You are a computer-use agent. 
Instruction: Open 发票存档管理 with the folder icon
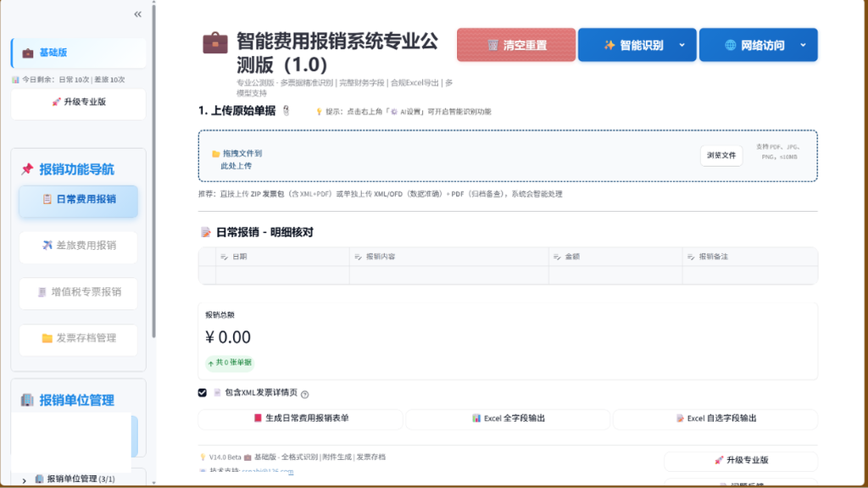coord(78,339)
